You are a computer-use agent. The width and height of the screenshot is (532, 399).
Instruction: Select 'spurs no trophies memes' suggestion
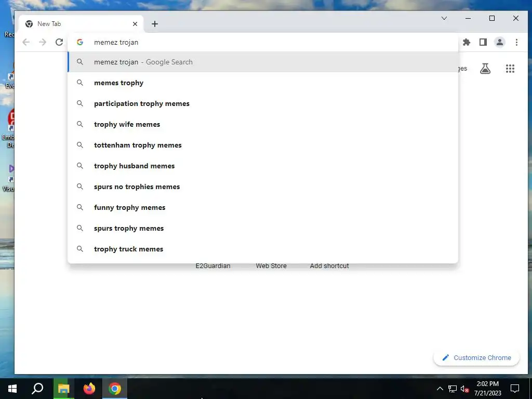263,187
